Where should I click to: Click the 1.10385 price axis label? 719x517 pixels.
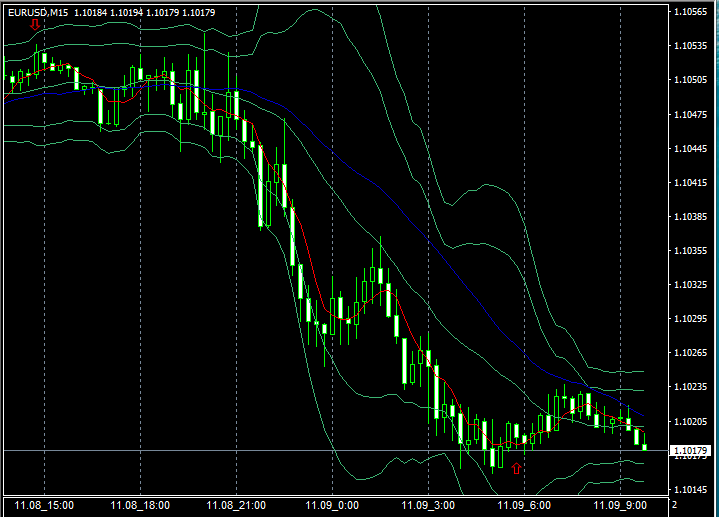click(x=691, y=217)
